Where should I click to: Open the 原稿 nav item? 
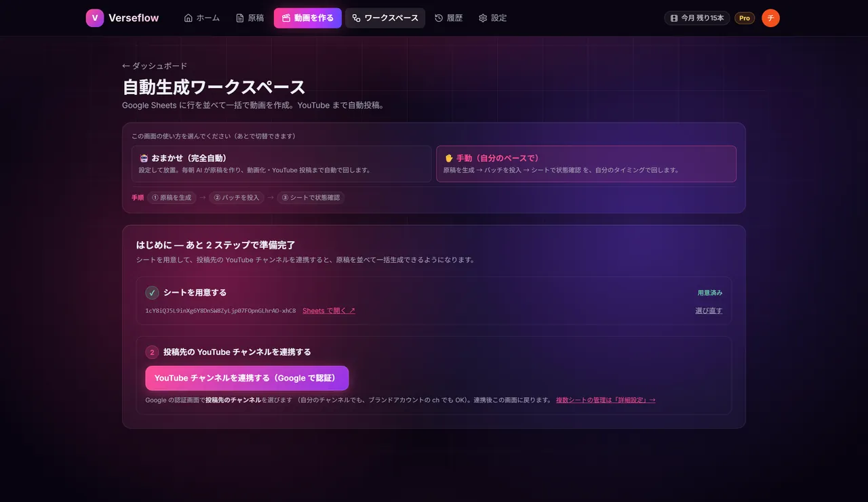coord(250,18)
